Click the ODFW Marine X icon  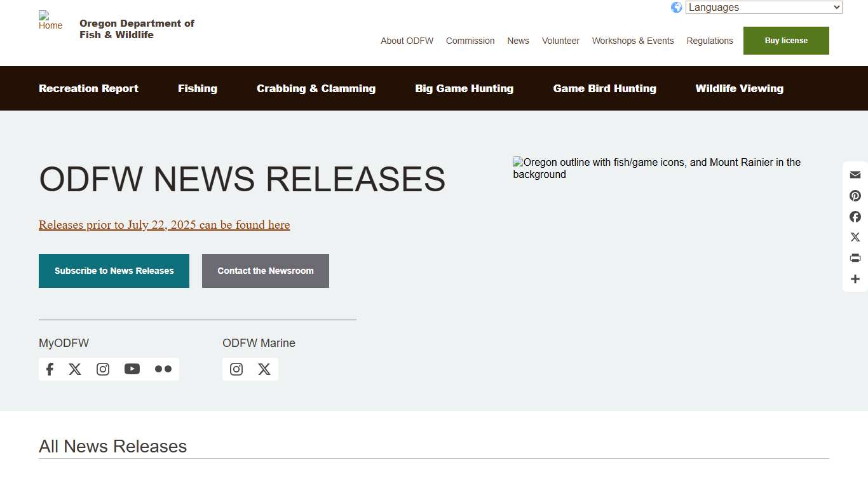tap(264, 369)
